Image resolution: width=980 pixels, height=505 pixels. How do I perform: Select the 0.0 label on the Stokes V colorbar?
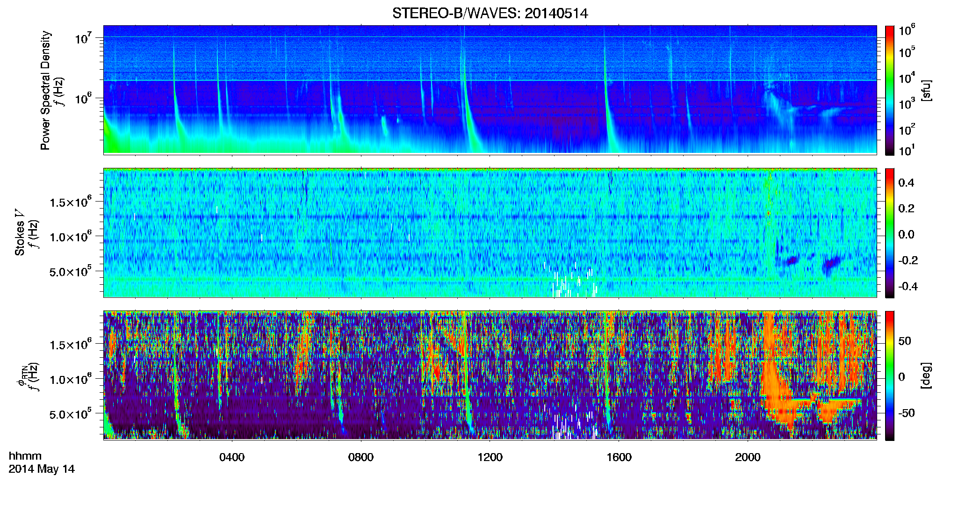[x=906, y=234]
